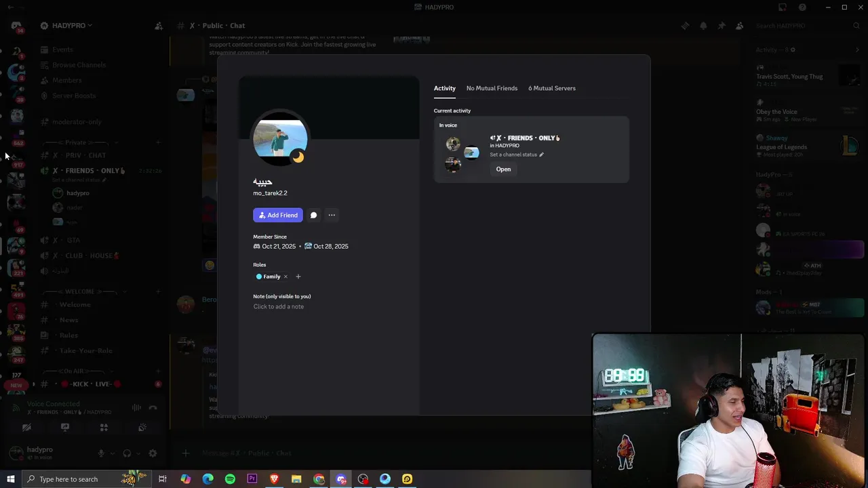
Task: Open Spotify from the taskbar
Action: tap(230, 479)
